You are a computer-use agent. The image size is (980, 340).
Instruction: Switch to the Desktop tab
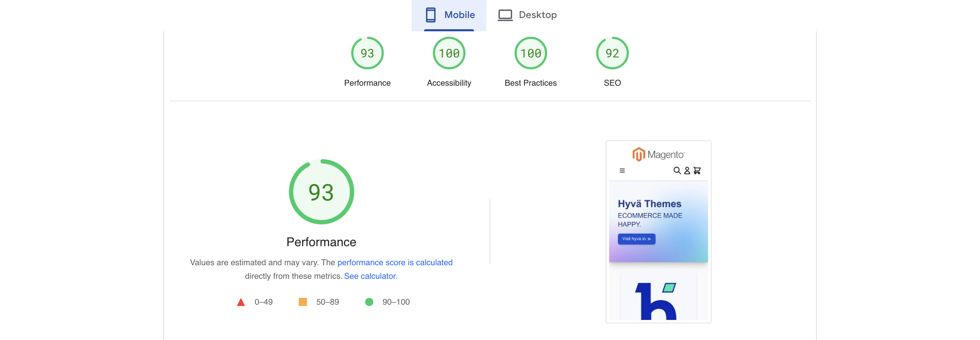click(x=538, y=15)
